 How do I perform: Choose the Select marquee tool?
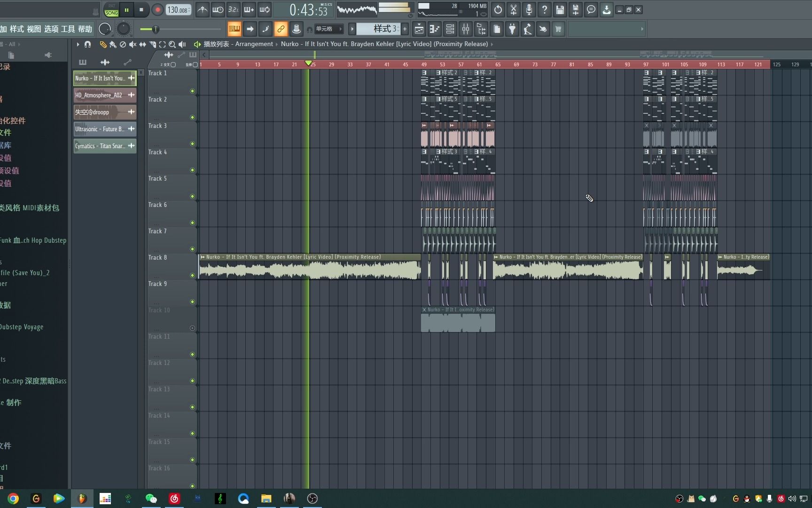point(162,44)
